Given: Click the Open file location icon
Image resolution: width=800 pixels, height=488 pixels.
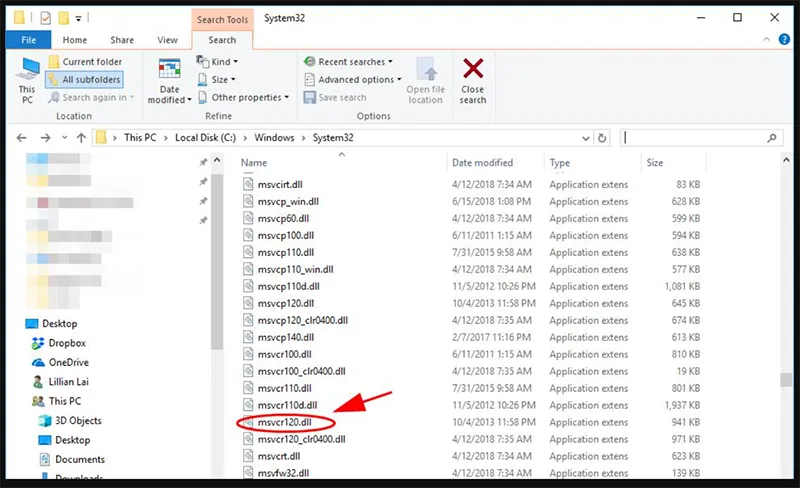Looking at the screenshot, I should (425, 73).
